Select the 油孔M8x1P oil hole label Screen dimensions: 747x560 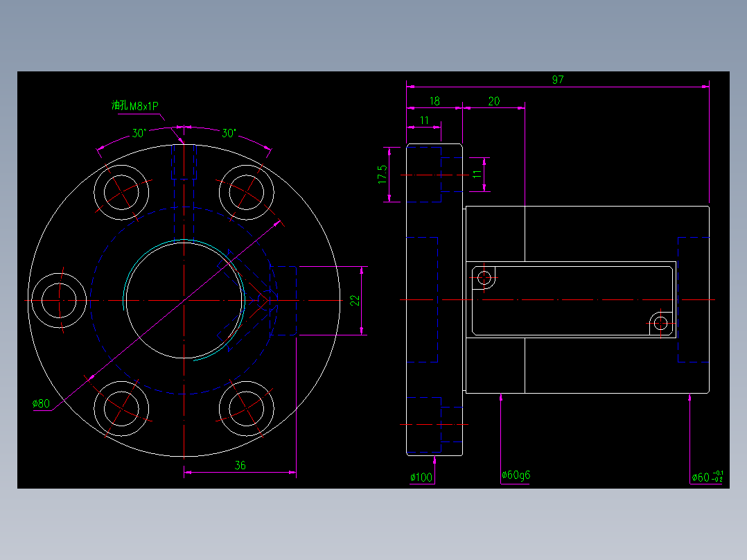coord(135,106)
